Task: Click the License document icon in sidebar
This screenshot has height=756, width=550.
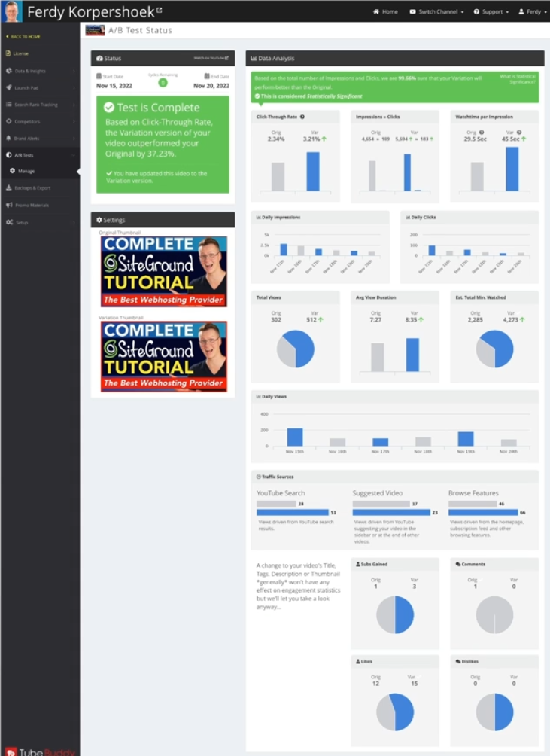Action: click(8, 53)
